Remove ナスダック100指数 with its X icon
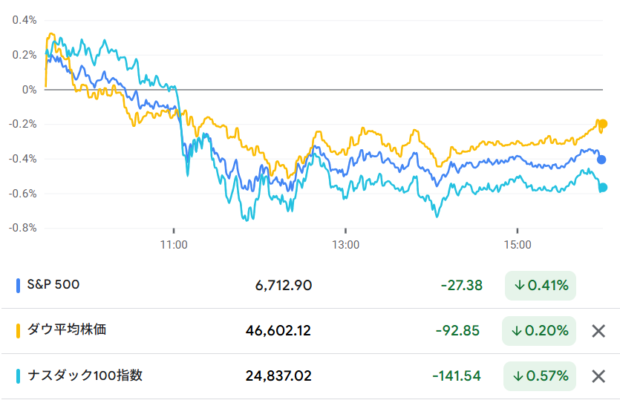 click(598, 376)
